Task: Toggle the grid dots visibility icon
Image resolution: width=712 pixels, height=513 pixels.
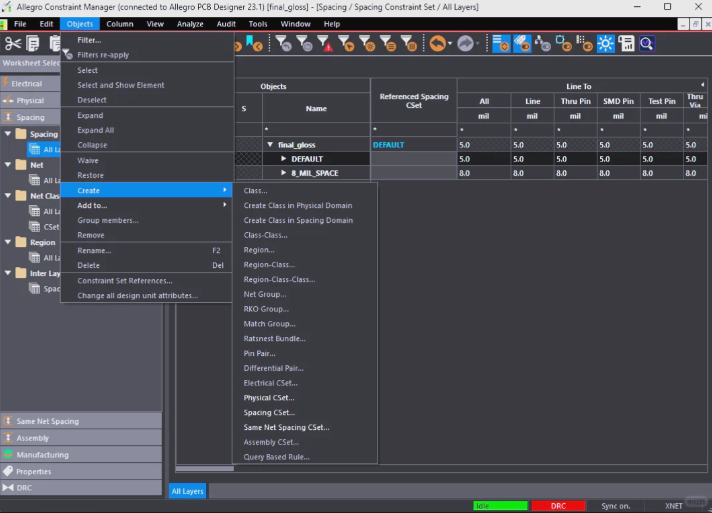Action: [x=584, y=44]
